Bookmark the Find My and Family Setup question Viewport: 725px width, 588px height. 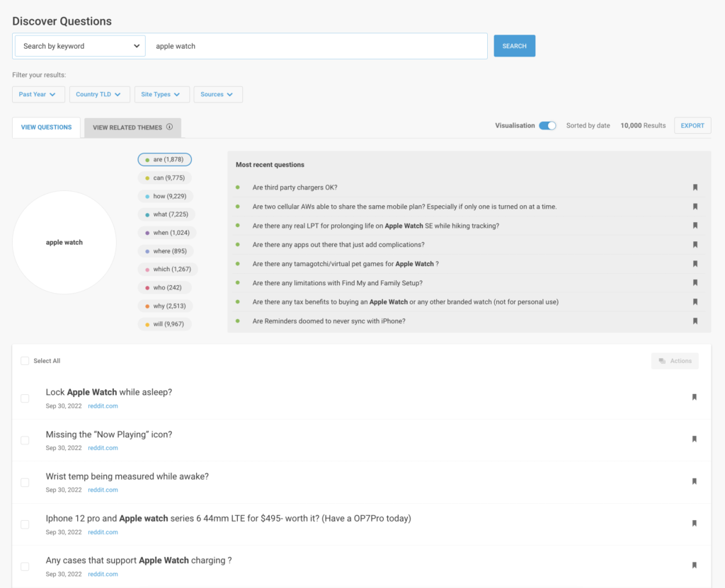pyautogui.click(x=695, y=283)
